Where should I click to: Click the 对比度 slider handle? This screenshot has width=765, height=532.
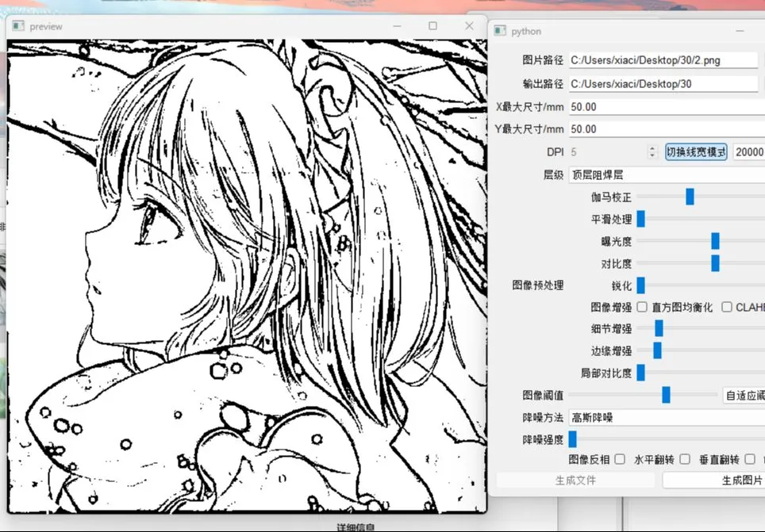715,263
